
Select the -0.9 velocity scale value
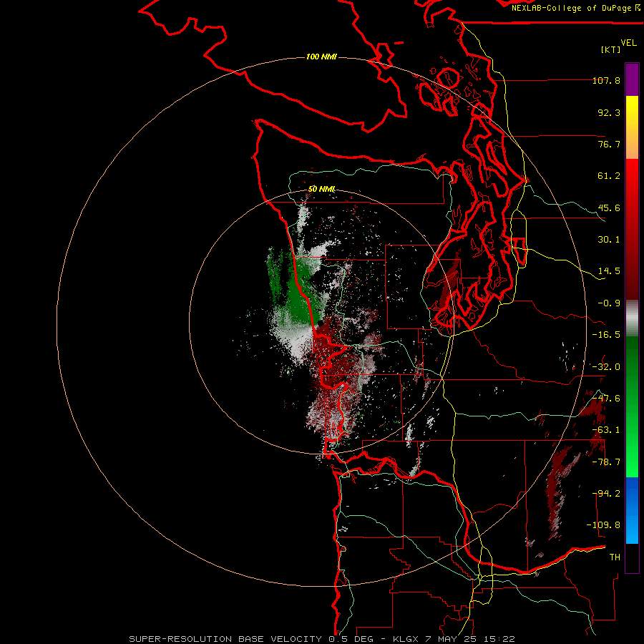pos(609,303)
